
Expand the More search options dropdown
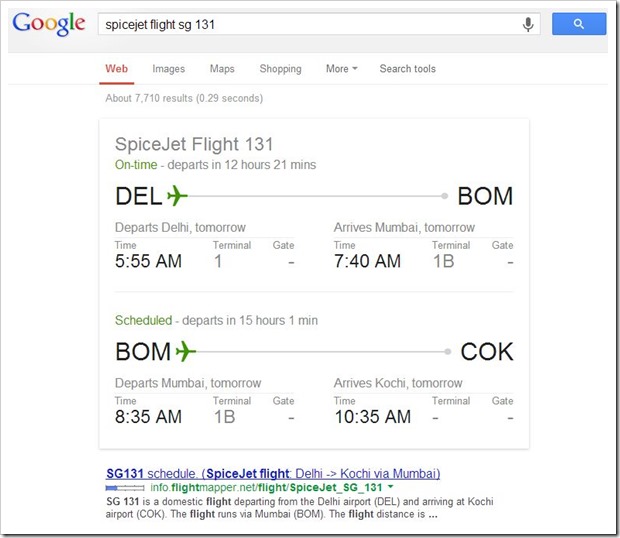click(341, 69)
